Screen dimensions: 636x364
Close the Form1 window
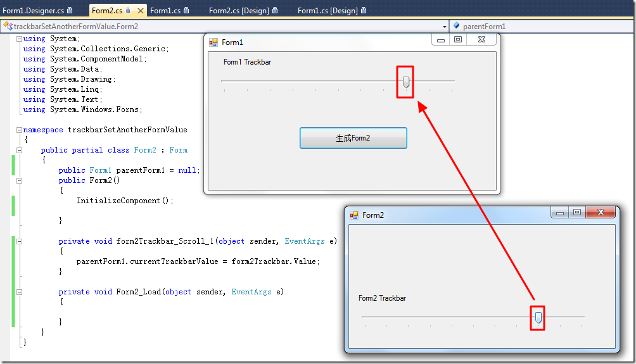pos(482,40)
